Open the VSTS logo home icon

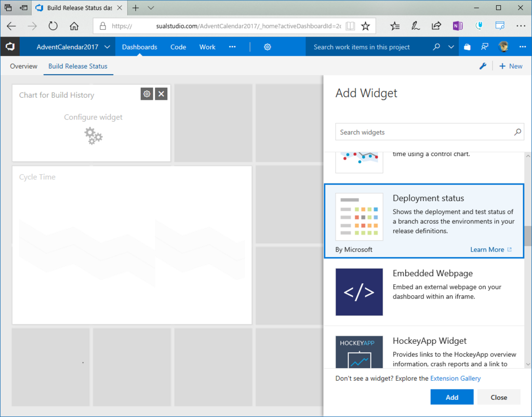click(10, 47)
